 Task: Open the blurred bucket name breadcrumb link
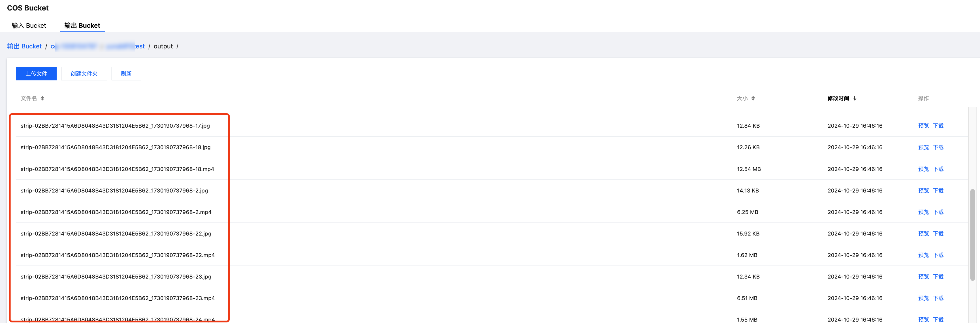coord(97,46)
